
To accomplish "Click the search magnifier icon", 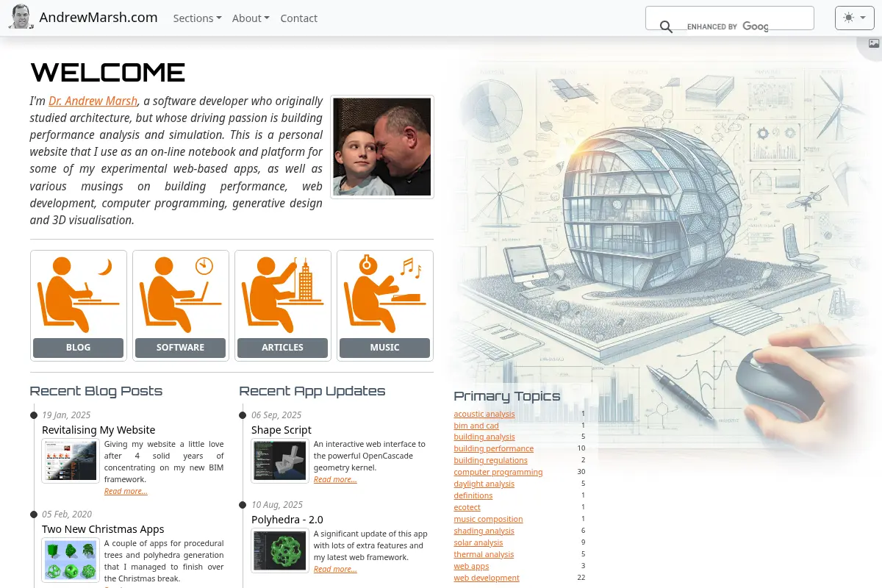I will (x=666, y=27).
